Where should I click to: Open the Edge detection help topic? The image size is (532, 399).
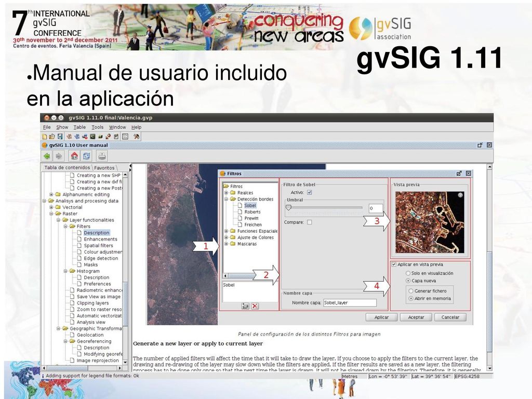[101, 258]
